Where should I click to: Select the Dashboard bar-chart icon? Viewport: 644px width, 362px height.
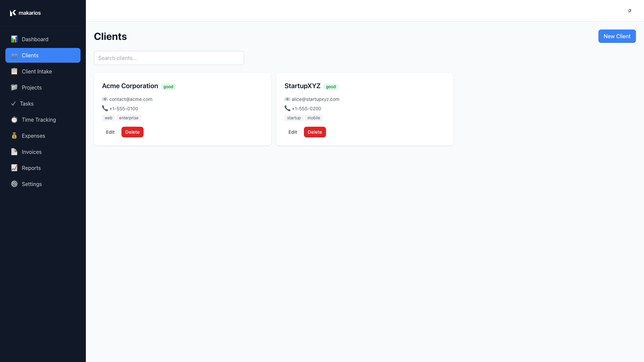[x=14, y=39]
